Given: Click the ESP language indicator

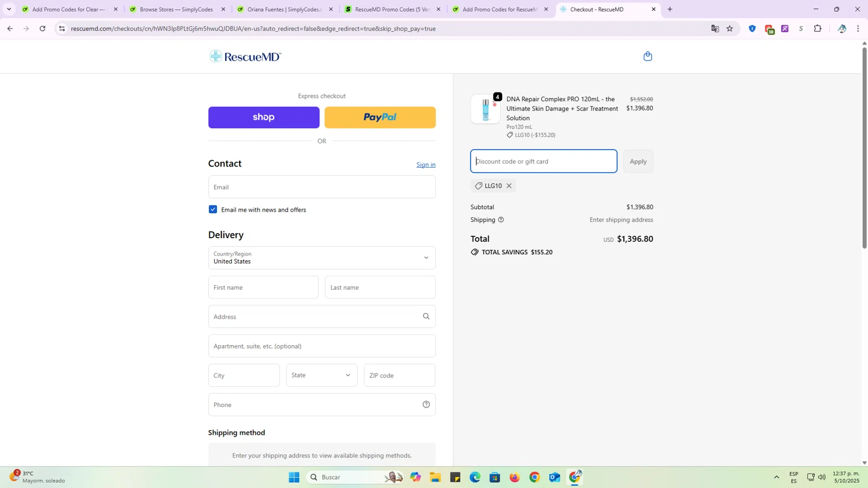Looking at the screenshot, I should tap(794, 477).
